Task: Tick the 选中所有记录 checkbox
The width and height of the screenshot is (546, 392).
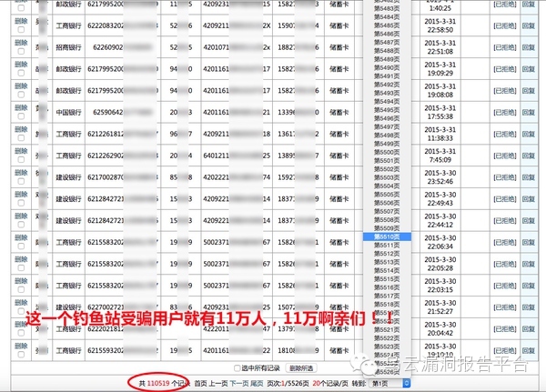Action: [x=238, y=368]
